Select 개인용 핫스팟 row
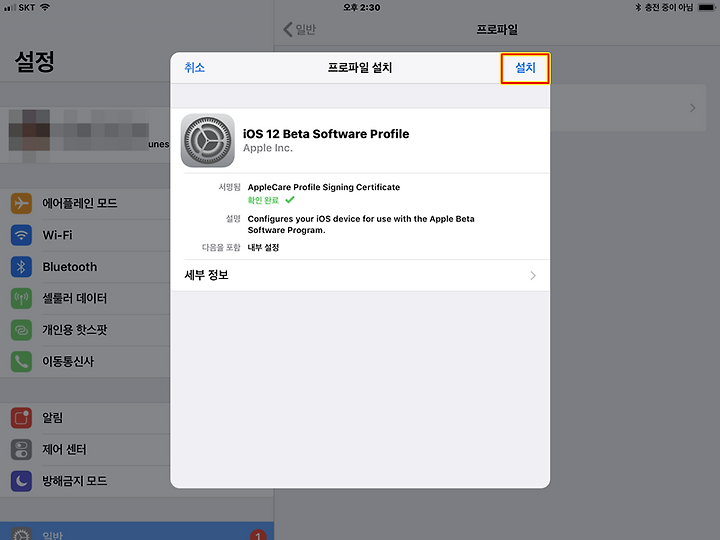Screen dimensions: 720x540 point(85,330)
